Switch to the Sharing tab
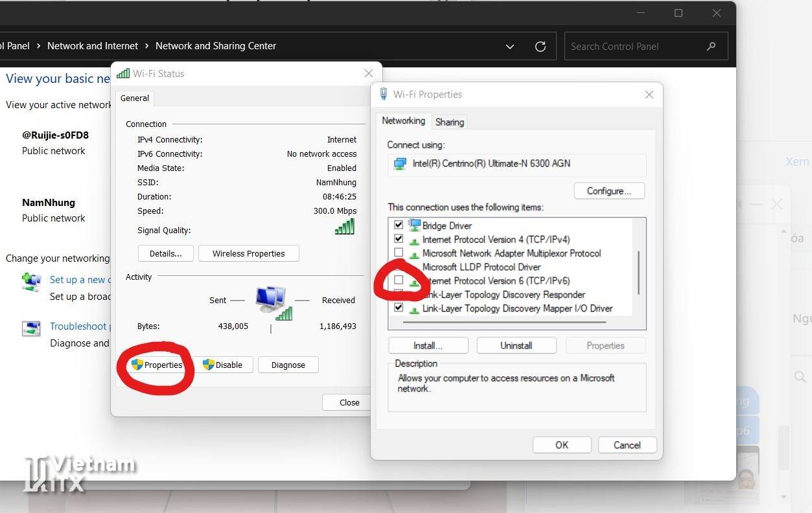Viewport: 812px width, 513px height. tap(449, 122)
